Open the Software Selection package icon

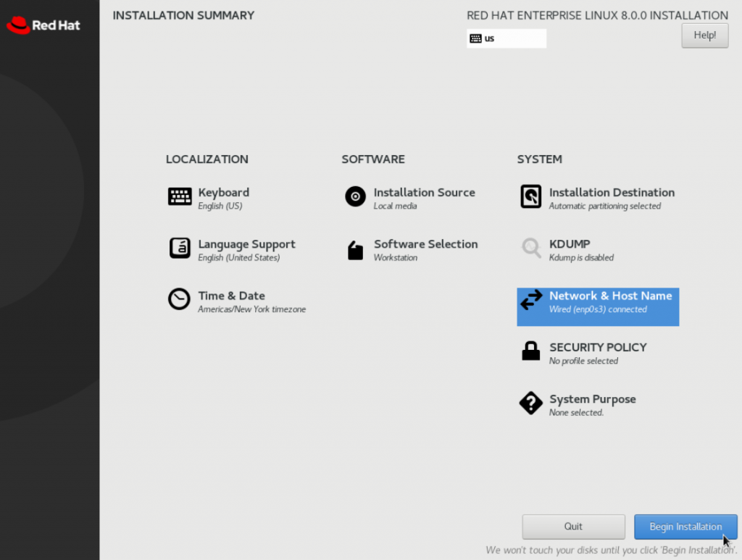pos(355,251)
